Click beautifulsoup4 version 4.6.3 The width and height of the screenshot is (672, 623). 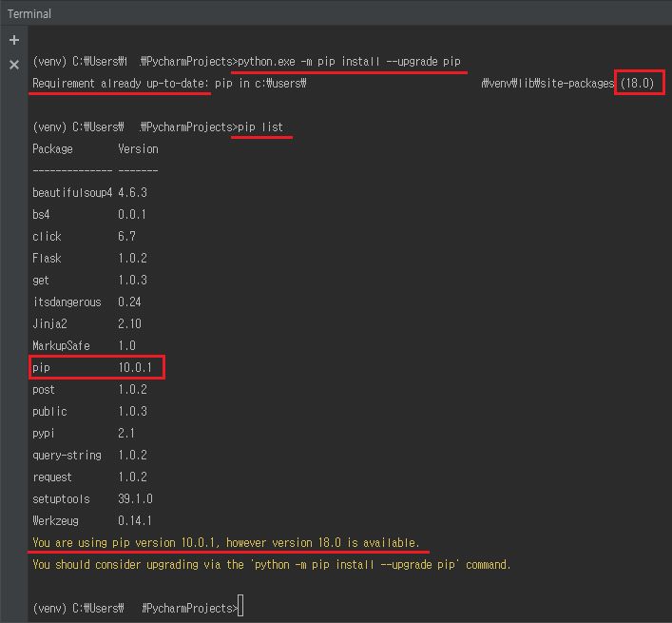[132, 192]
